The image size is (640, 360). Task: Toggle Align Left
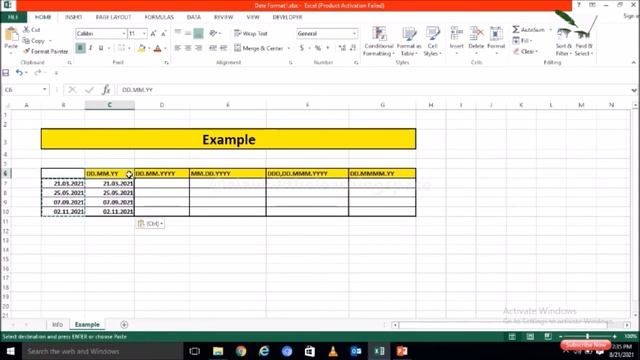(178, 48)
